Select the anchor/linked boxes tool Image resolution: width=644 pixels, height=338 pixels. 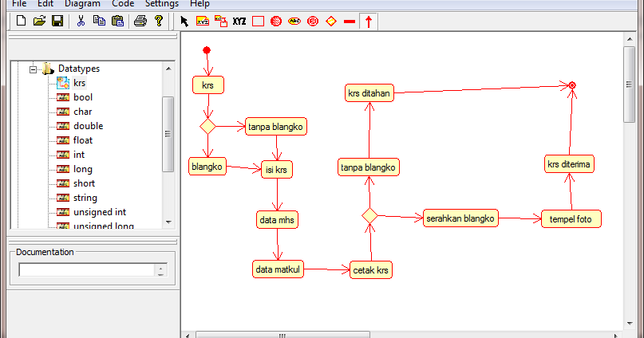(221, 21)
